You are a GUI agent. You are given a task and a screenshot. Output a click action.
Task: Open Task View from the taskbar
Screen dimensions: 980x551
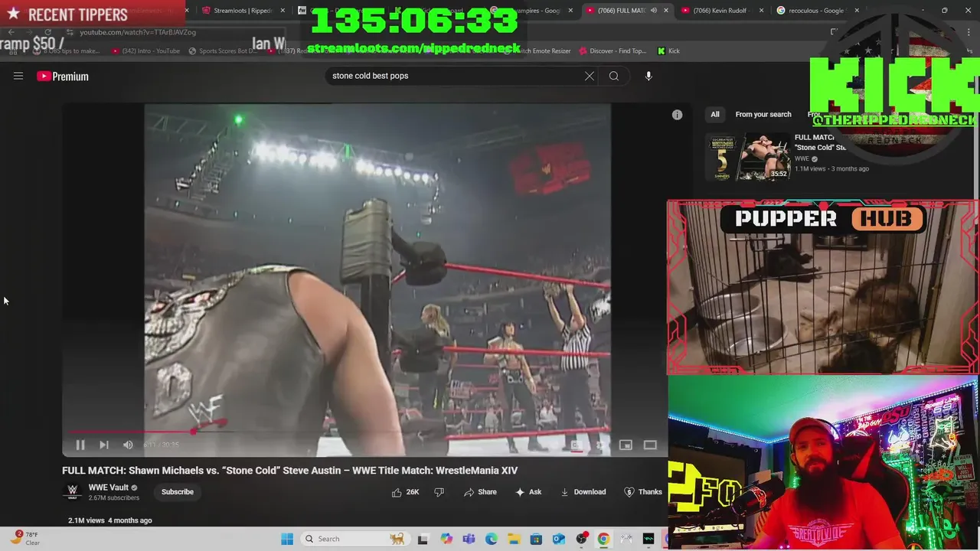pos(423,539)
